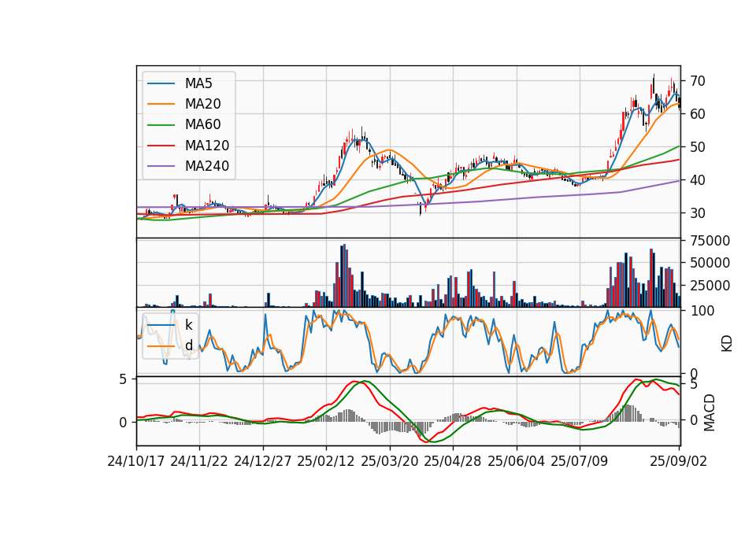Click the orange MA20 legend line sample

[161, 104]
